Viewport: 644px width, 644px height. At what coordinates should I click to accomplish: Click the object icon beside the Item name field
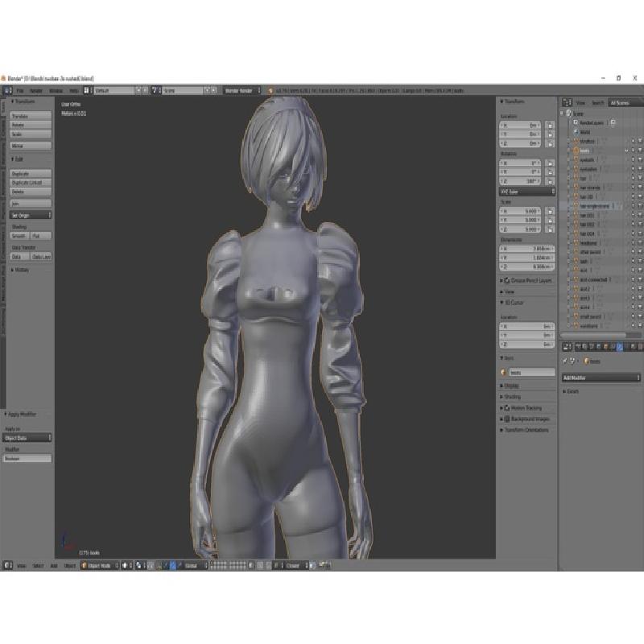503,373
